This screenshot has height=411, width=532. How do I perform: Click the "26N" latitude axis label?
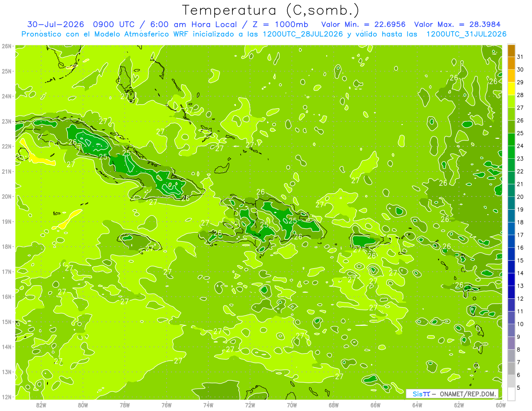click(x=7, y=46)
